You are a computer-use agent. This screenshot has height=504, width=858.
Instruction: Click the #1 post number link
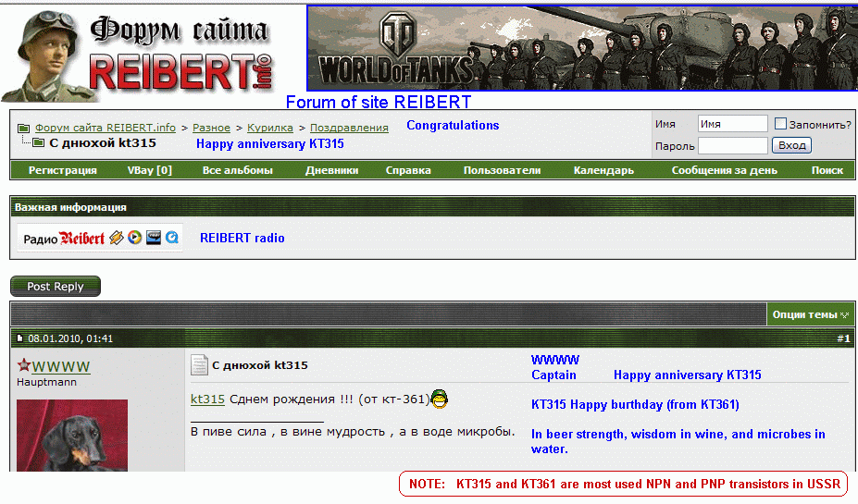point(843,338)
